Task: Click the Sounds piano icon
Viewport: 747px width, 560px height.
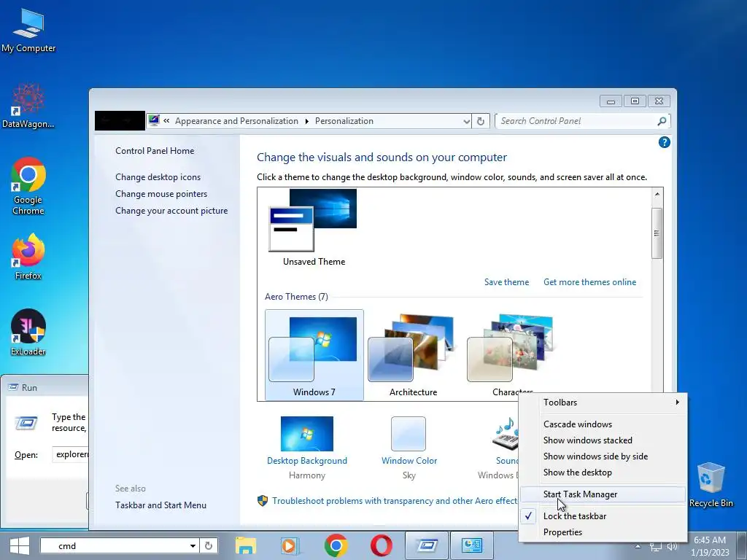Action: click(x=506, y=434)
